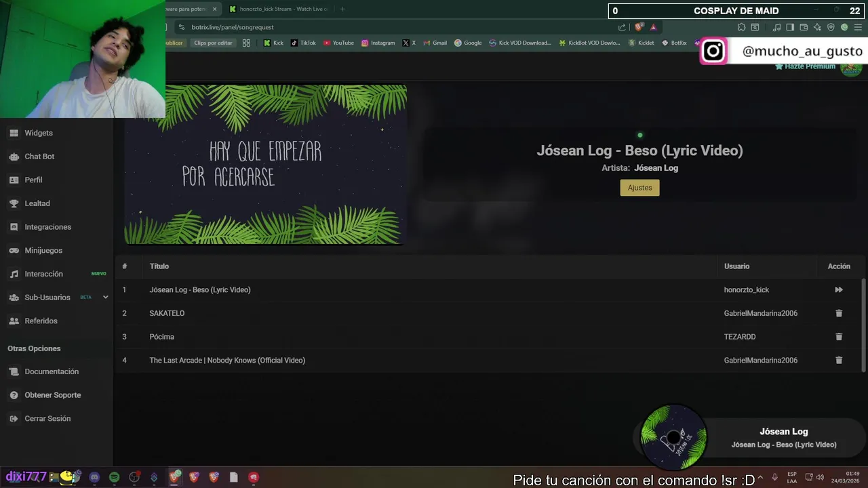Click the user TEZARDD in the table

tap(740, 337)
